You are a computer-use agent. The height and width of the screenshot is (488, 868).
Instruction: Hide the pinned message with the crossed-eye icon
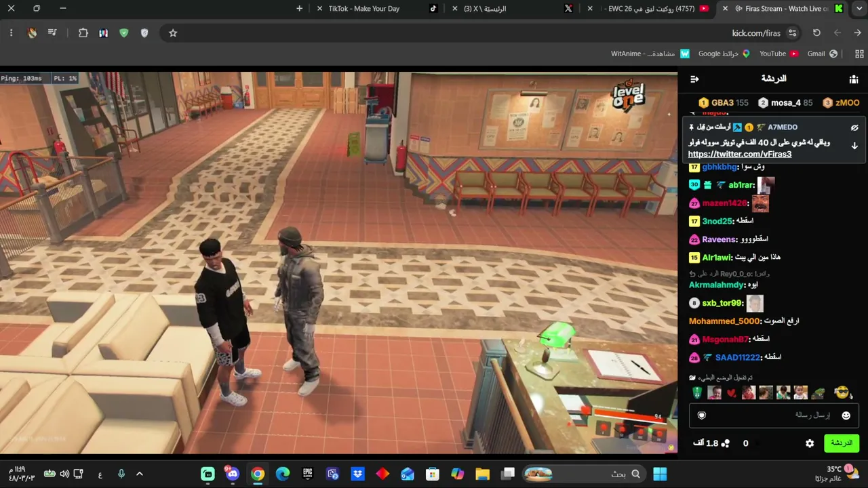pyautogui.click(x=854, y=127)
